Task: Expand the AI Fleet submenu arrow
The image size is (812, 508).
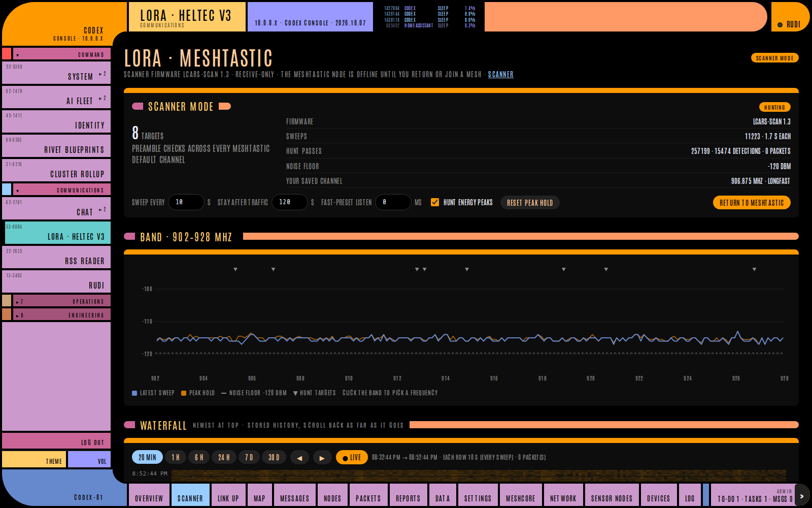Action: tap(103, 99)
